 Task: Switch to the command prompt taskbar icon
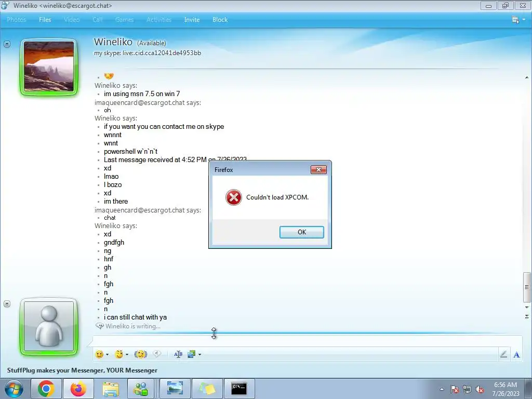click(x=239, y=389)
